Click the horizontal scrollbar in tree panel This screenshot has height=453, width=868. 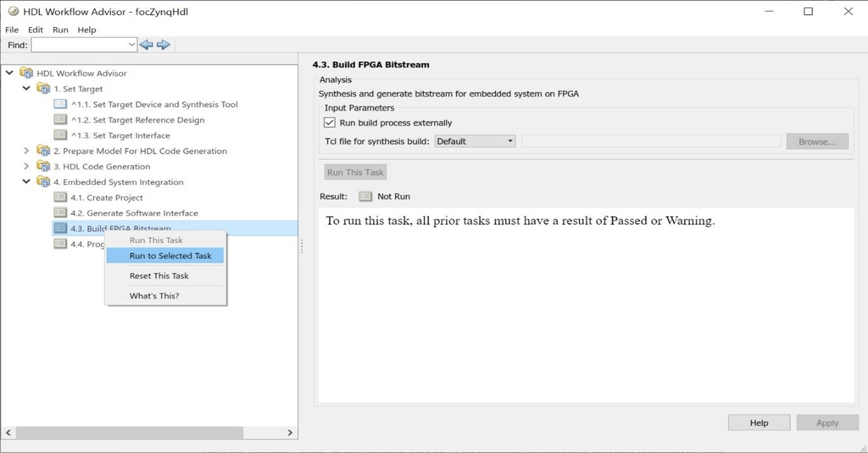[x=129, y=433]
